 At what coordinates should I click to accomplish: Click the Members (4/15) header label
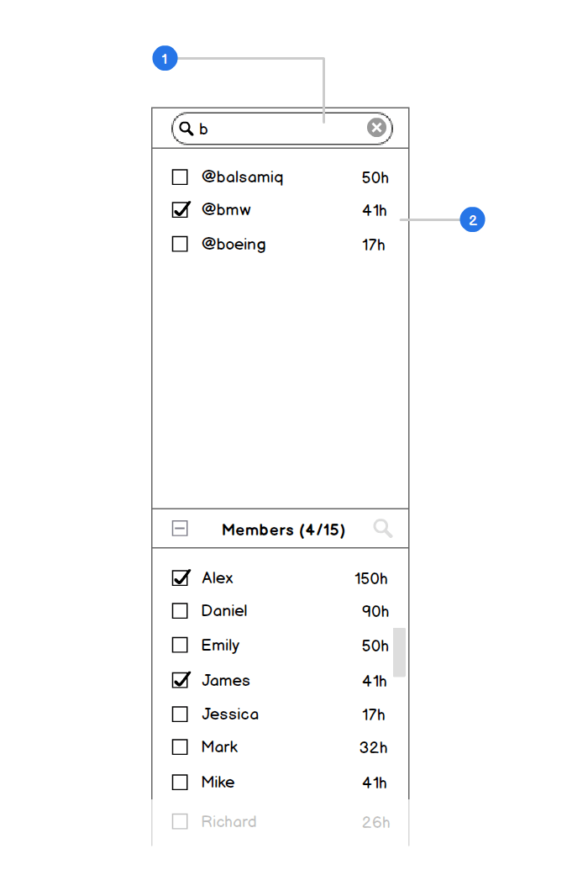[283, 530]
